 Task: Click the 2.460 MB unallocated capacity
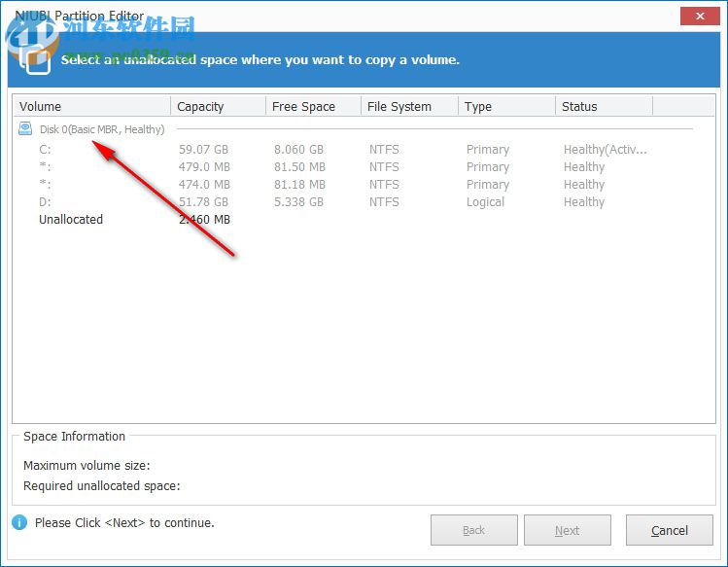204,220
